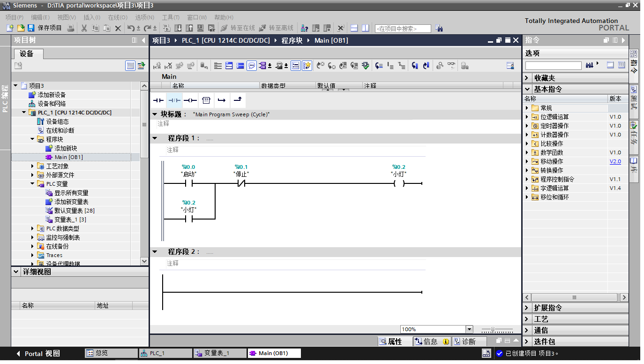Toggle split editor horizontally icon
This screenshot has height=364, width=644.
[x=354, y=28]
